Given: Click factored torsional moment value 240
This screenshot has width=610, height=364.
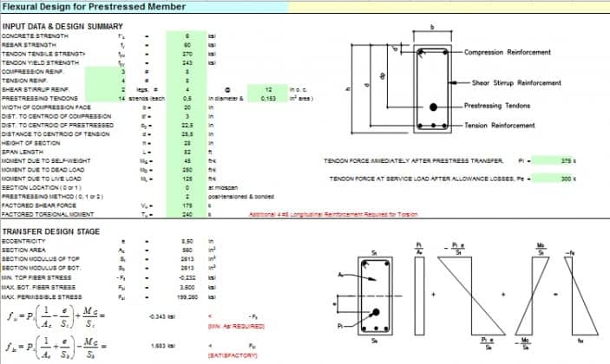Looking at the screenshot, I should coord(187,214).
